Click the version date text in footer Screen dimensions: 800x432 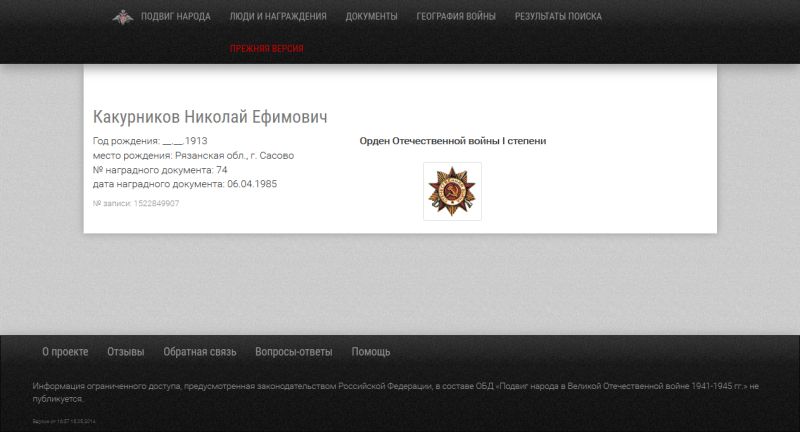pos(64,421)
